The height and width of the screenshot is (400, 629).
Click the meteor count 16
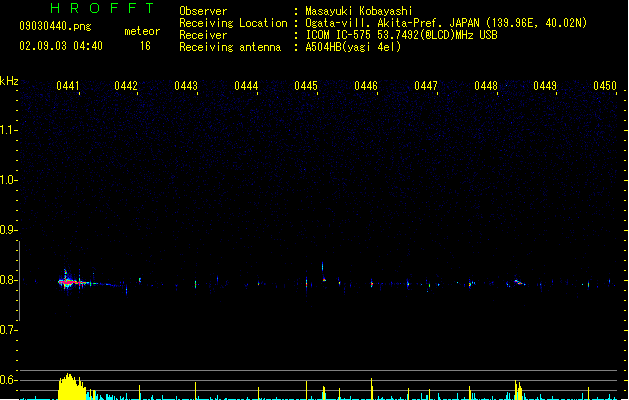click(145, 46)
